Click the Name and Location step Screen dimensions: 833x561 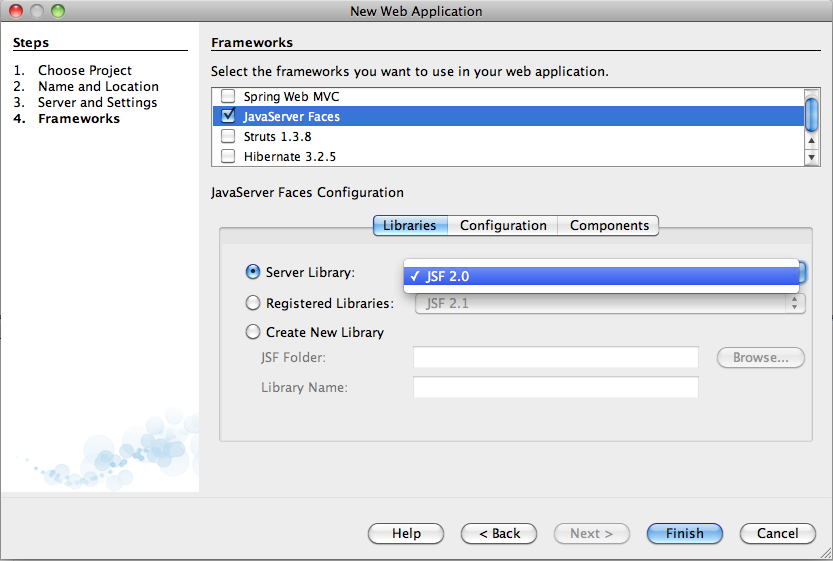tap(98, 86)
